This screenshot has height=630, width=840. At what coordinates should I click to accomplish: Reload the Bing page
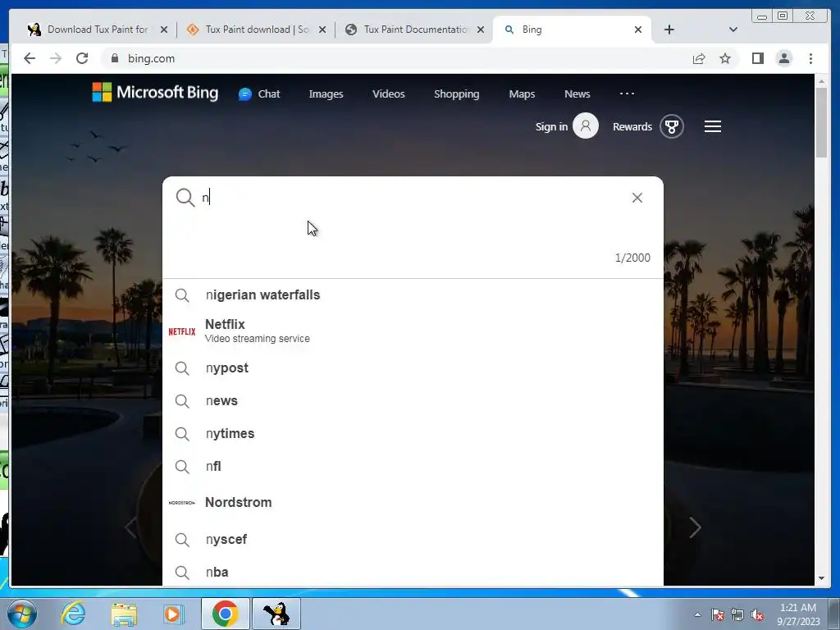tap(82, 58)
